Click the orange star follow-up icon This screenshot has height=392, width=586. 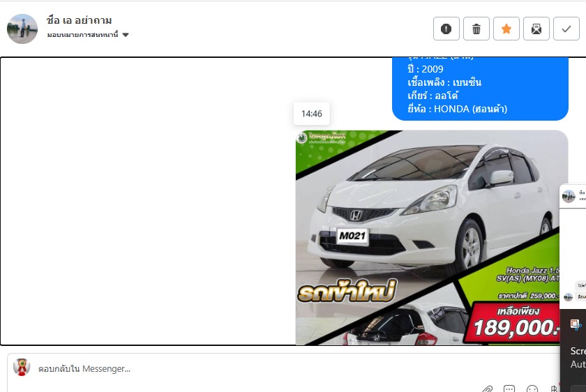pos(506,29)
